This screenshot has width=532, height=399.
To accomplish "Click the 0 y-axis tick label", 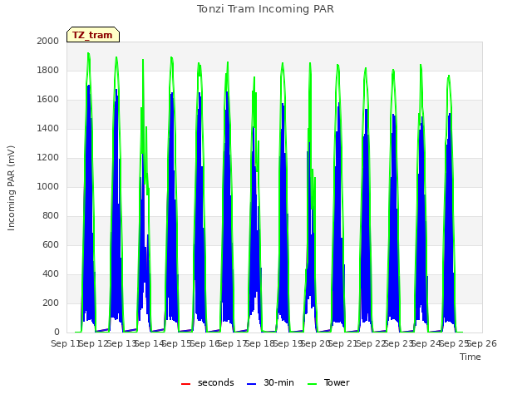I will click(x=57, y=332).
